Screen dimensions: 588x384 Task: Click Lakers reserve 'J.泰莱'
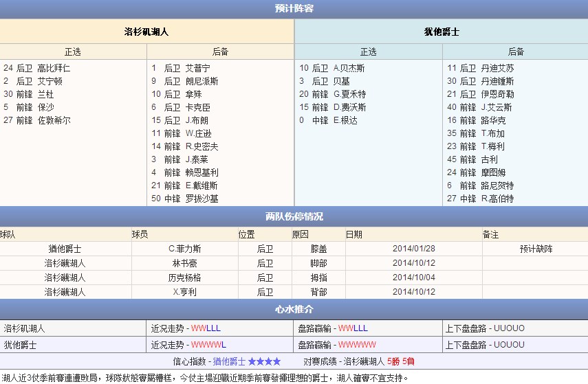point(197,159)
